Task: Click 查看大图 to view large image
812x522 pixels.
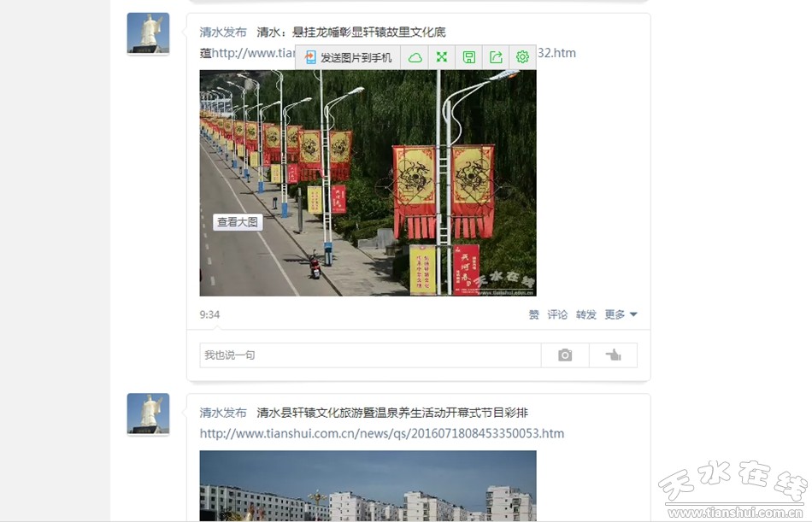Action: point(238,222)
